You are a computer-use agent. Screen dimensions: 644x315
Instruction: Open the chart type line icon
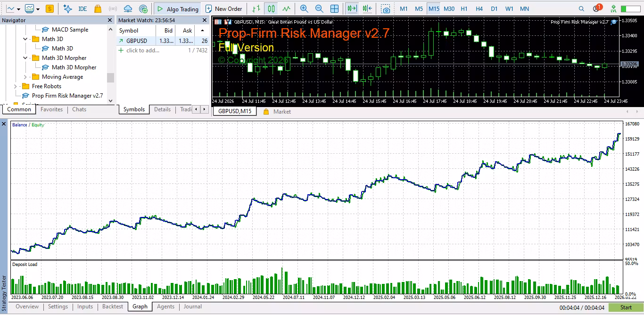point(10,8)
